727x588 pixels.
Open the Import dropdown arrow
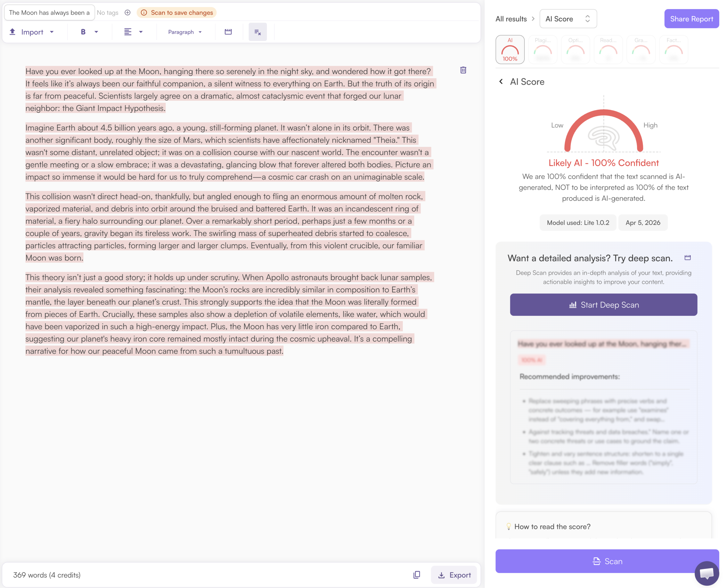click(x=52, y=32)
